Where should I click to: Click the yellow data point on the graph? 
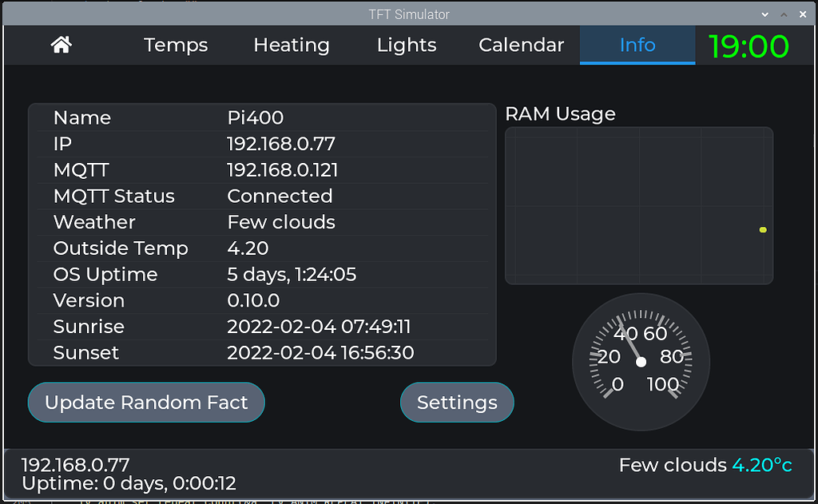point(762,229)
